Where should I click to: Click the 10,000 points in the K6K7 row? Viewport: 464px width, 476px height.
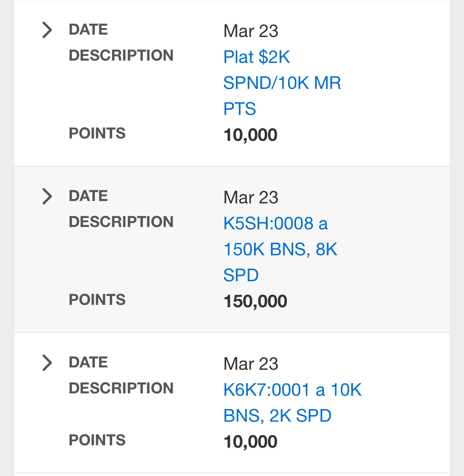coord(250,442)
